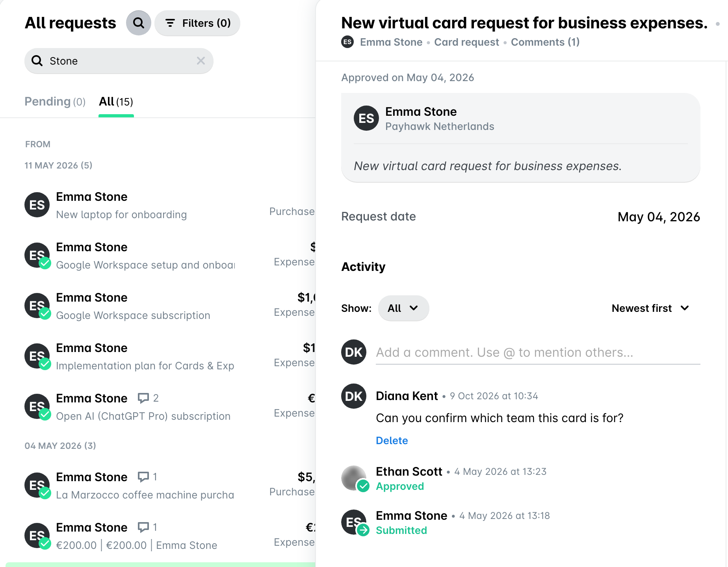The image size is (728, 567).
Task: Clear the Stone search field
Action: click(x=201, y=61)
